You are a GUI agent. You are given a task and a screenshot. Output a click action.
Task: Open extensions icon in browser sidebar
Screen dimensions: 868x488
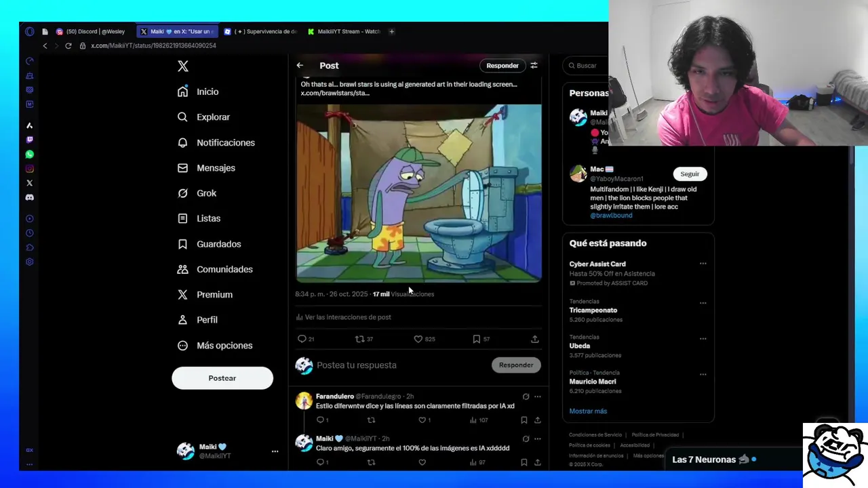point(29,247)
